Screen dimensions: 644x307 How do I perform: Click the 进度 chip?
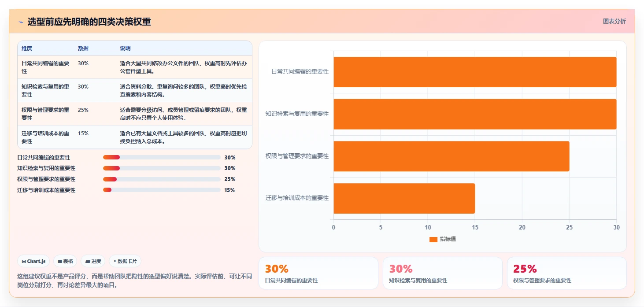pos(93,261)
